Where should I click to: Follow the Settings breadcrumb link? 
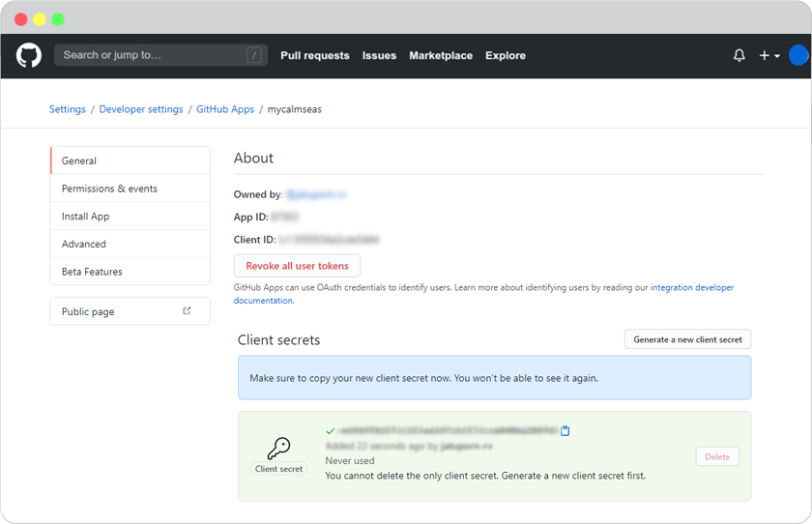tap(68, 109)
